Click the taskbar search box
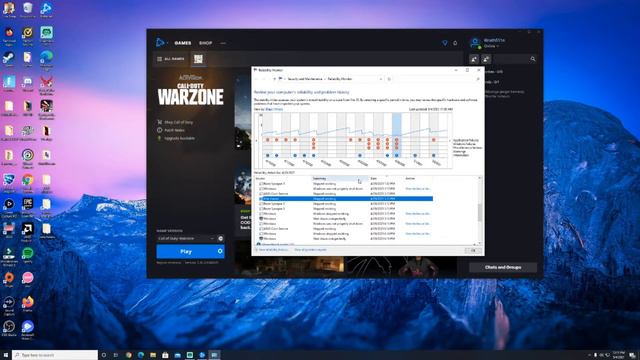This screenshot has width=640, height=360. click(x=55, y=355)
